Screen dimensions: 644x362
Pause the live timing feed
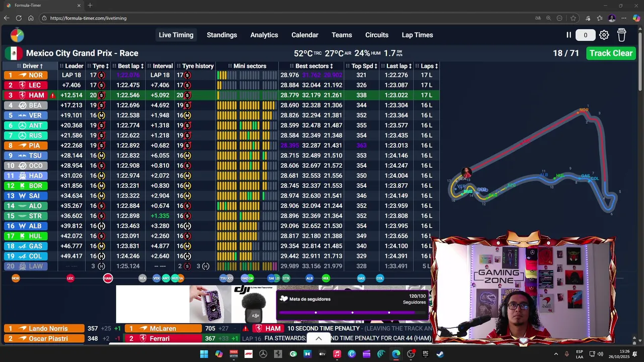tap(569, 35)
